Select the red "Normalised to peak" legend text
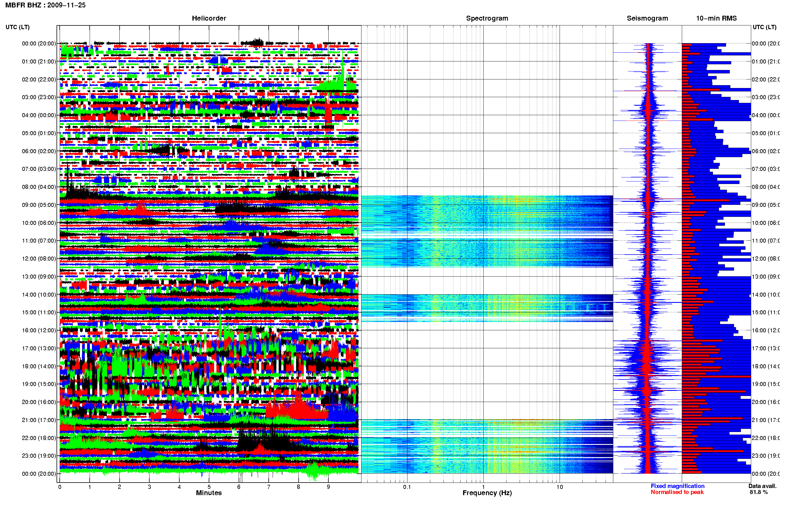Viewport: 812px width, 508px height. 677,492
